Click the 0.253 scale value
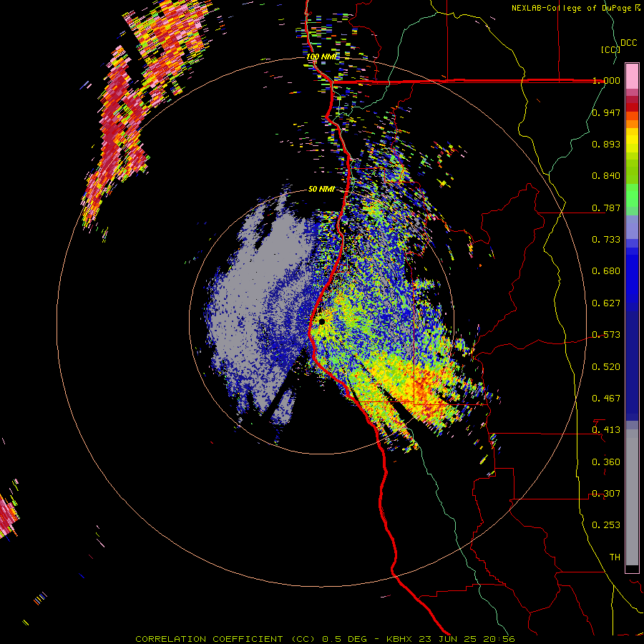Screen dimensions: 644x644 click(x=606, y=525)
